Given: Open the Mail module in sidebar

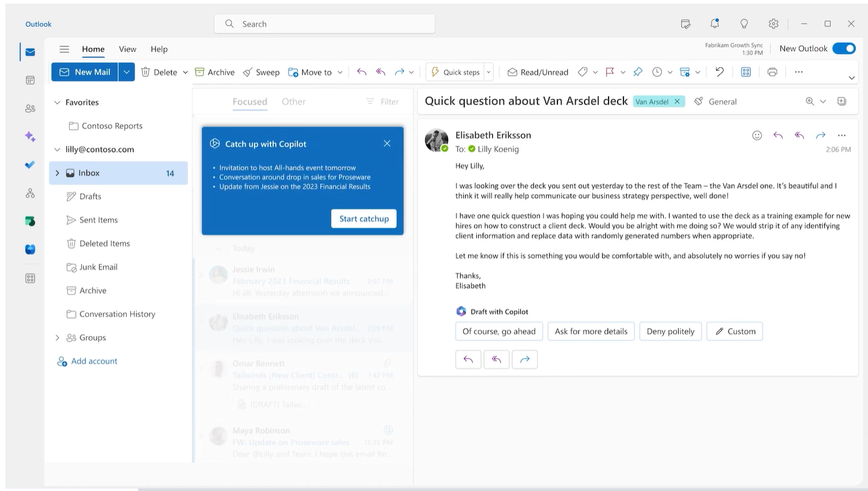Looking at the screenshot, I should tap(30, 52).
